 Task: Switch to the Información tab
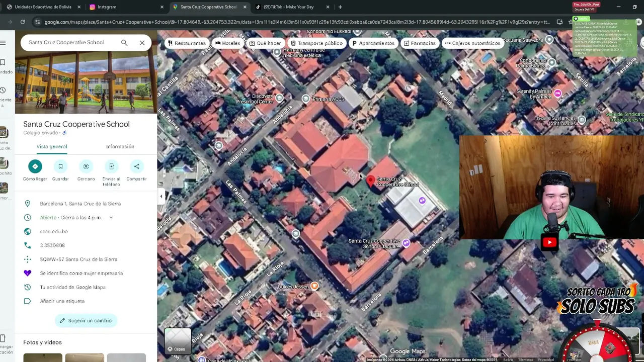(120, 146)
